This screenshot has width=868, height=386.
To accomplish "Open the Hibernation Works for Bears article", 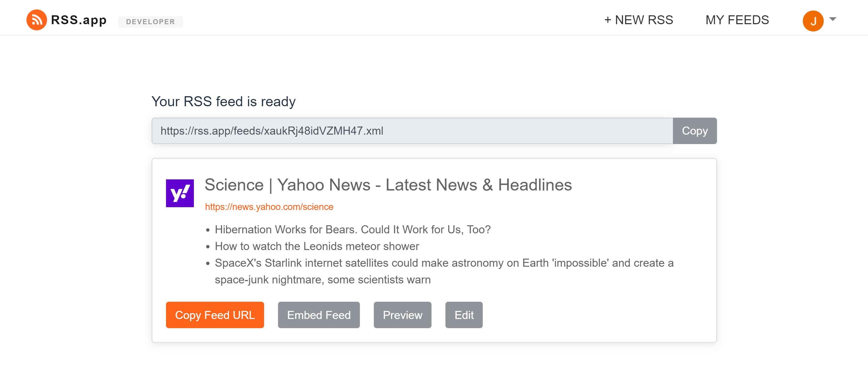I will [x=352, y=229].
